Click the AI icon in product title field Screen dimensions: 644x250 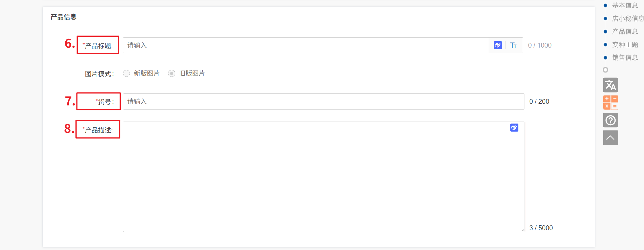pos(498,45)
